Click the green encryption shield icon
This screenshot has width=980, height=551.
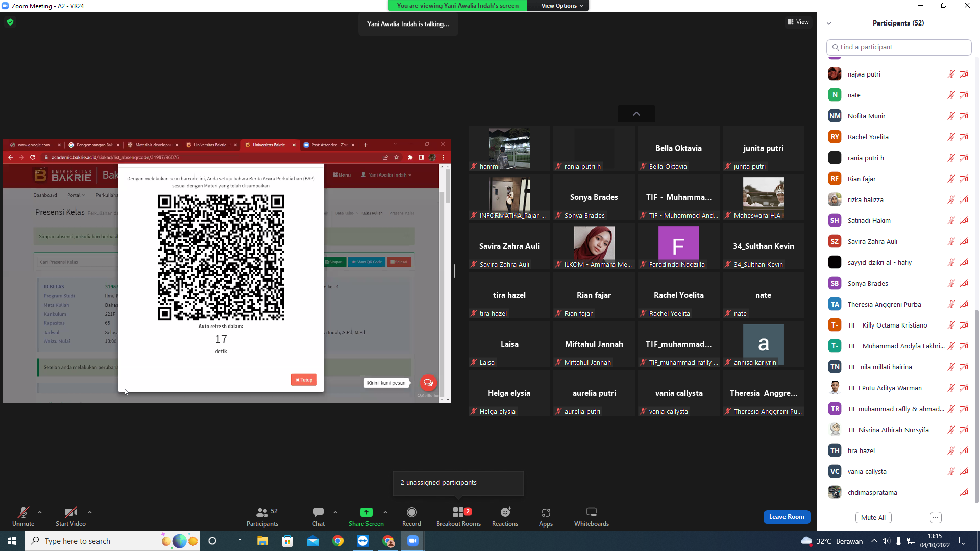tap(10, 22)
